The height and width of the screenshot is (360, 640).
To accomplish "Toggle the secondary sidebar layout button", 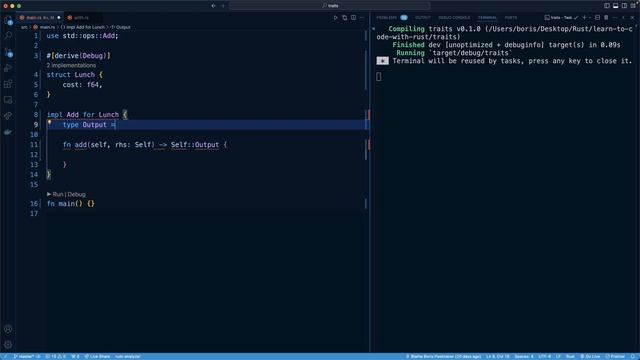I will [x=624, y=6].
